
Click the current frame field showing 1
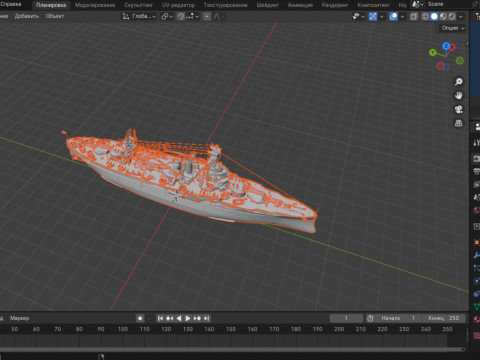click(346, 318)
